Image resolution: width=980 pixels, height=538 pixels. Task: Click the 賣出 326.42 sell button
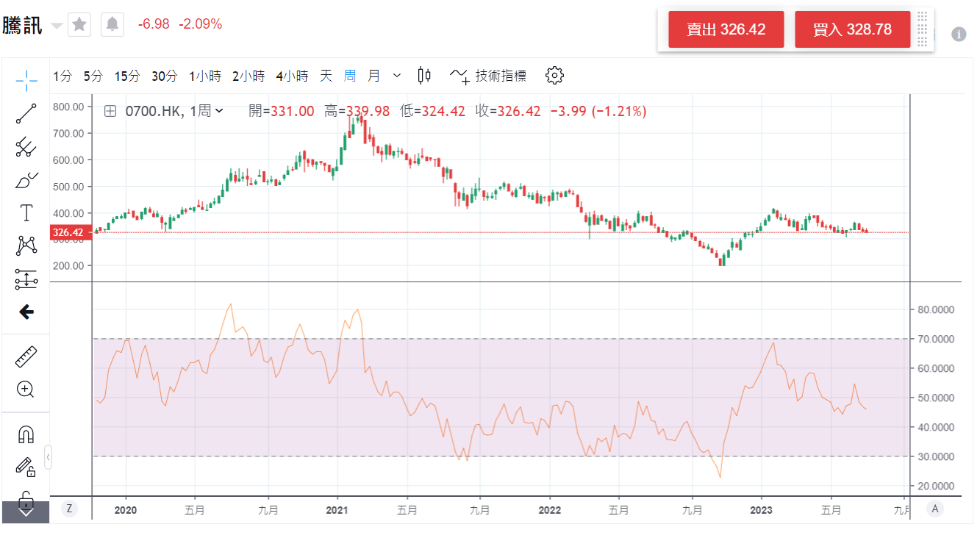click(x=726, y=29)
